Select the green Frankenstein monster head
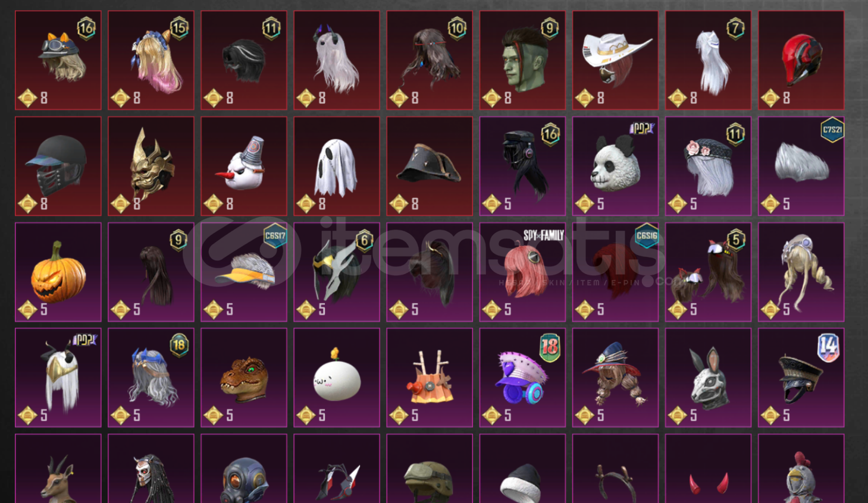This screenshot has height=503, width=868. (x=522, y=61)
